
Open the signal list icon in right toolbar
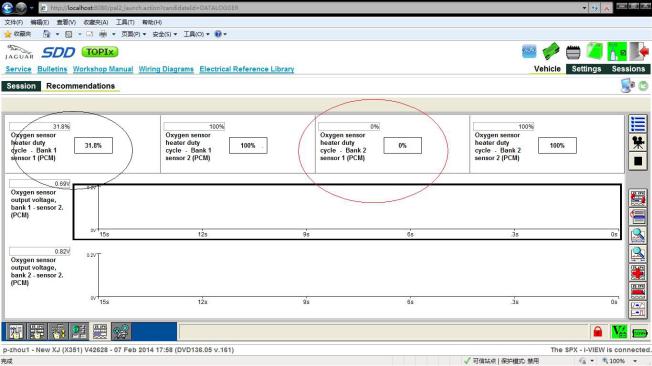638,124
